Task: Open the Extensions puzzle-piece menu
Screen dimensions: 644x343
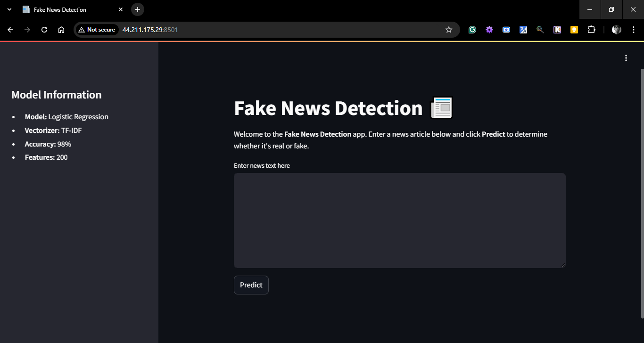Action: (x=591, y=30)
